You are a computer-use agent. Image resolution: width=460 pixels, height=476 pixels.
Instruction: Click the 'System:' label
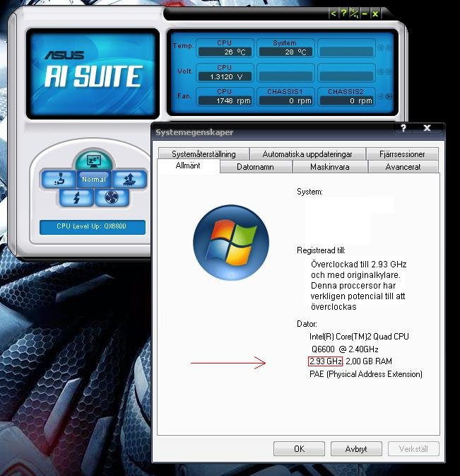pos(309,192)
